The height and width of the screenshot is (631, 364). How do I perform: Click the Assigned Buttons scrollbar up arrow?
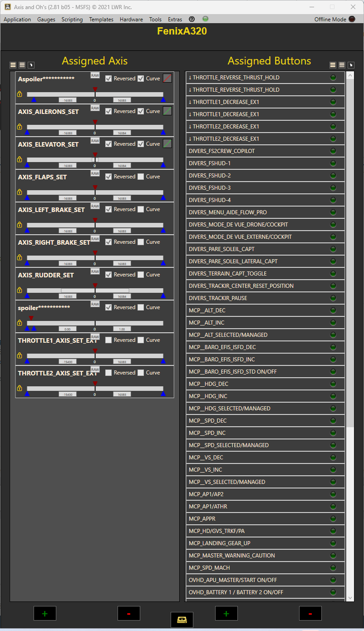point(350,76)
